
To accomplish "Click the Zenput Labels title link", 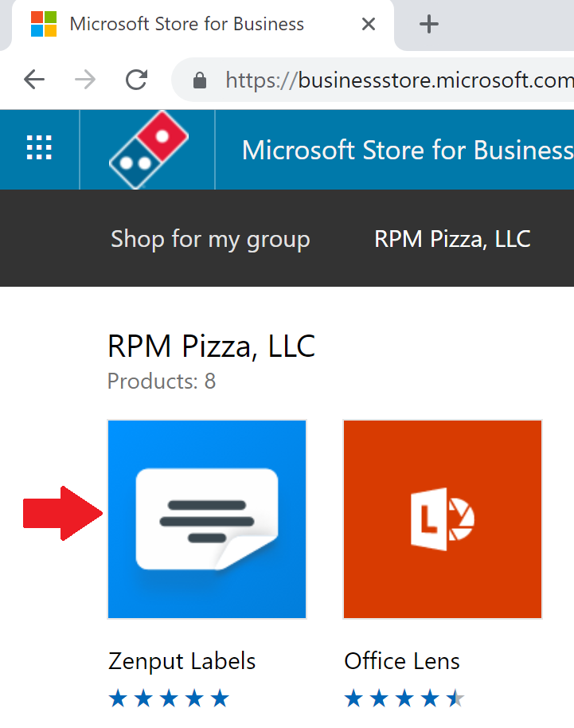I will (x=182, y=661).
